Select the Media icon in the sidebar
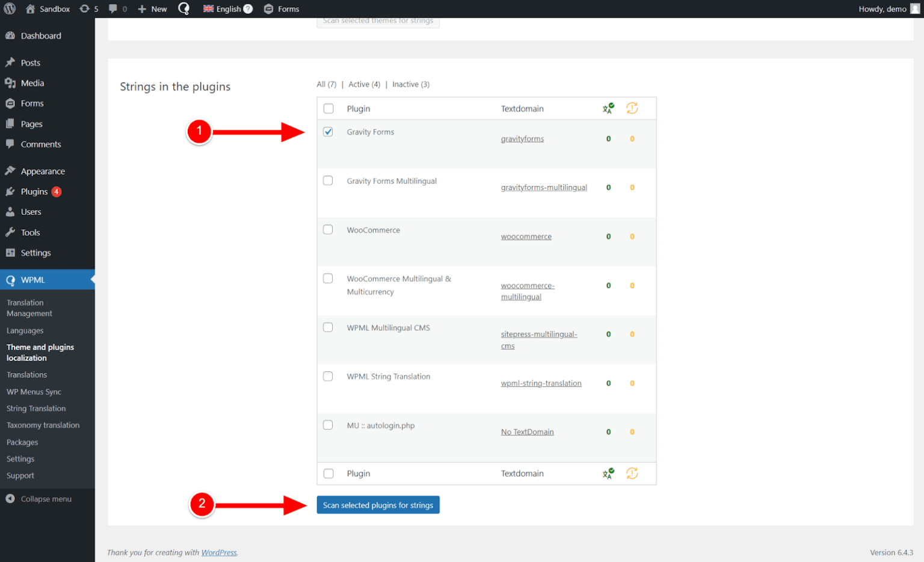 (x=10, y=82)
